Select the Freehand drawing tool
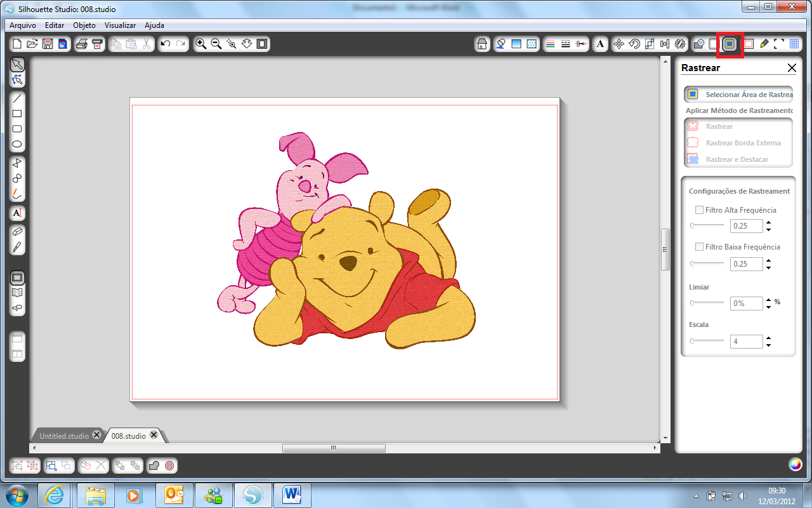 17,194
